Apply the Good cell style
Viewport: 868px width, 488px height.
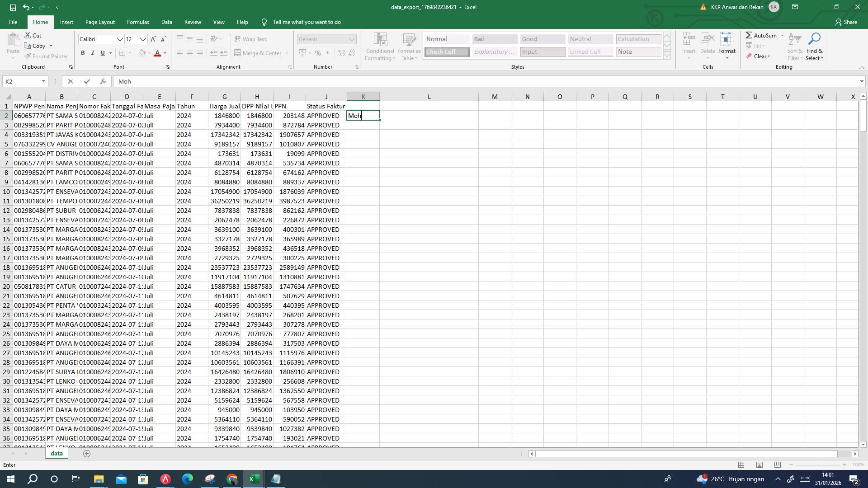coord(542,39)
